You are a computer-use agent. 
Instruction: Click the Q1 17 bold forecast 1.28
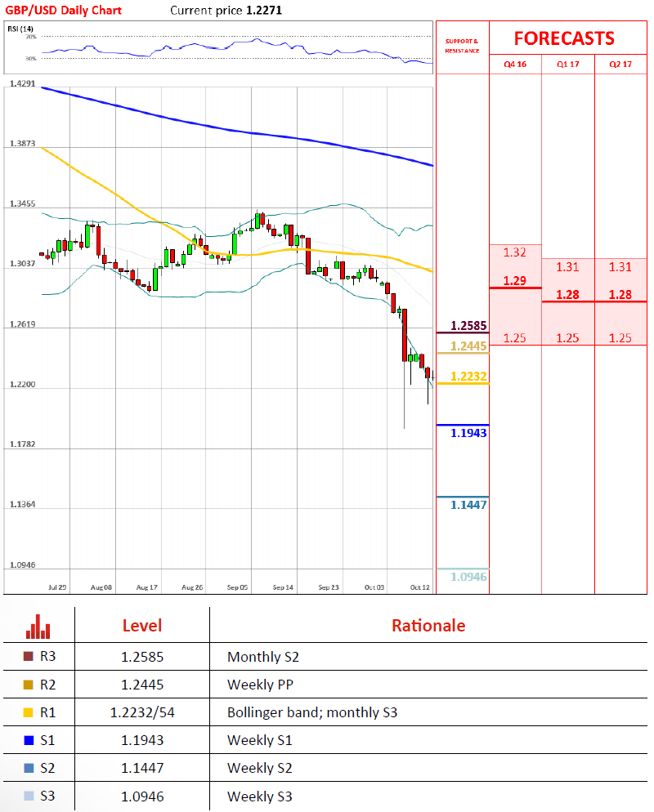[x=567, y=295]
